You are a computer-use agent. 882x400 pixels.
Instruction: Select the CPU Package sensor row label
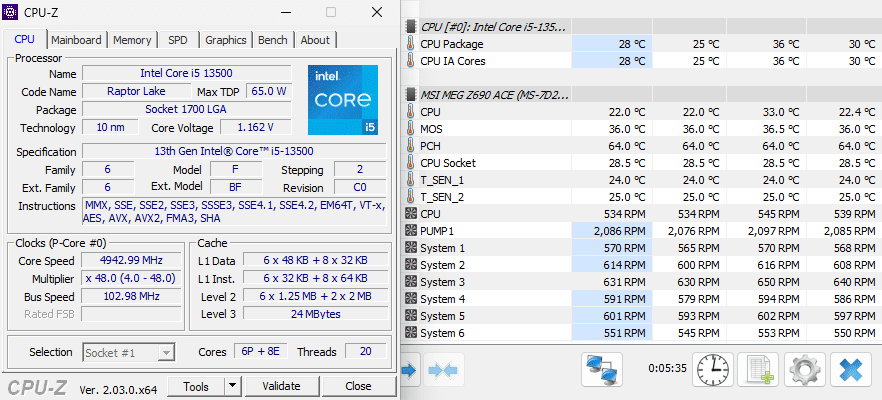tap(452, 44)
